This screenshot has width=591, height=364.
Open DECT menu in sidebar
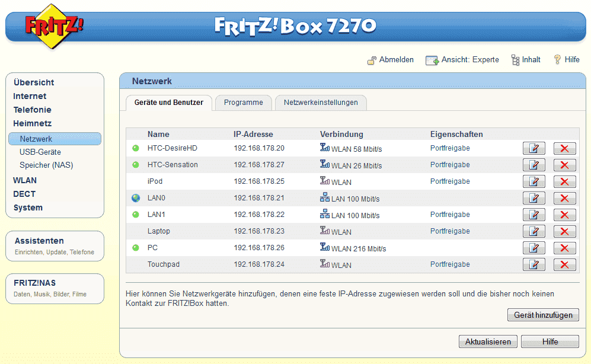(x=24, y=194)
